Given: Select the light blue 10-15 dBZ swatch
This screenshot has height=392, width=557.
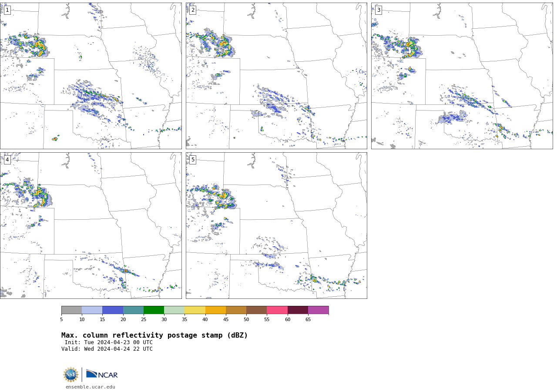Looking at the screenshot, I should tap(92, 310).
